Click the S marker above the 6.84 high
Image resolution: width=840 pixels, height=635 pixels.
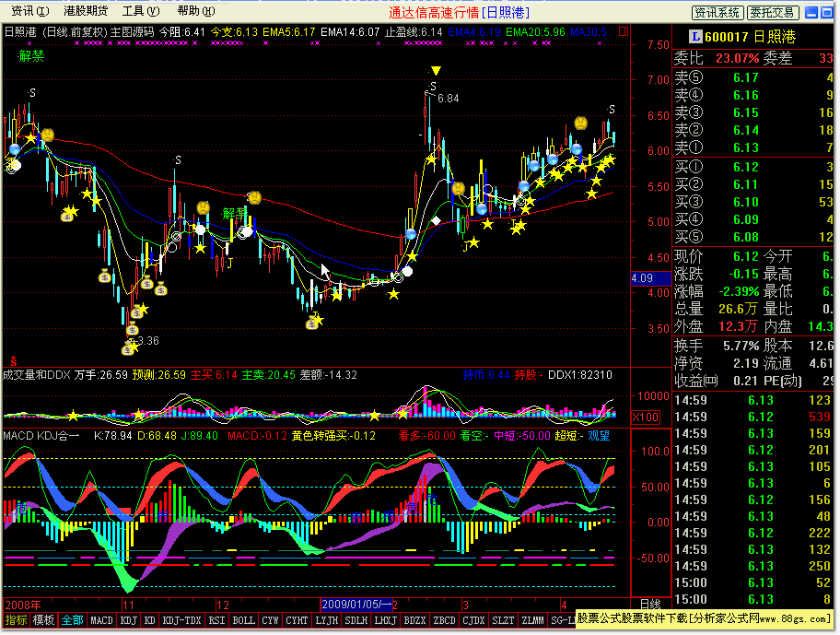(433, 86)
